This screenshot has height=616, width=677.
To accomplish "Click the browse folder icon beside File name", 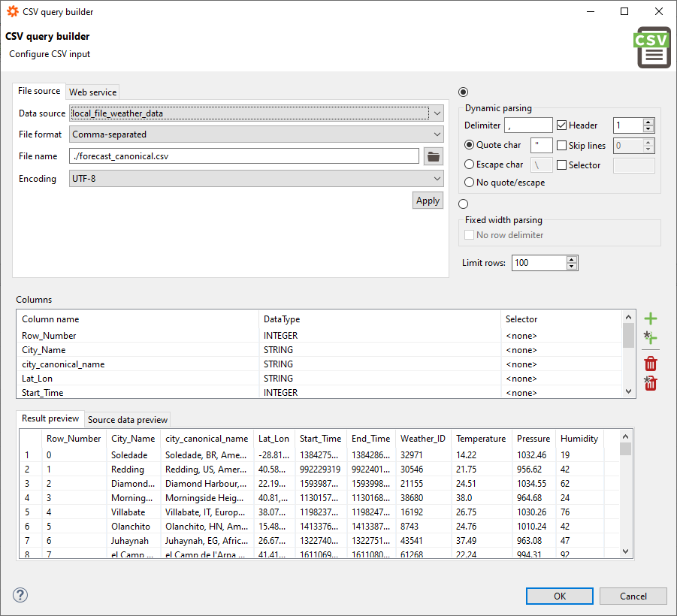I will (x=433, y=156).
